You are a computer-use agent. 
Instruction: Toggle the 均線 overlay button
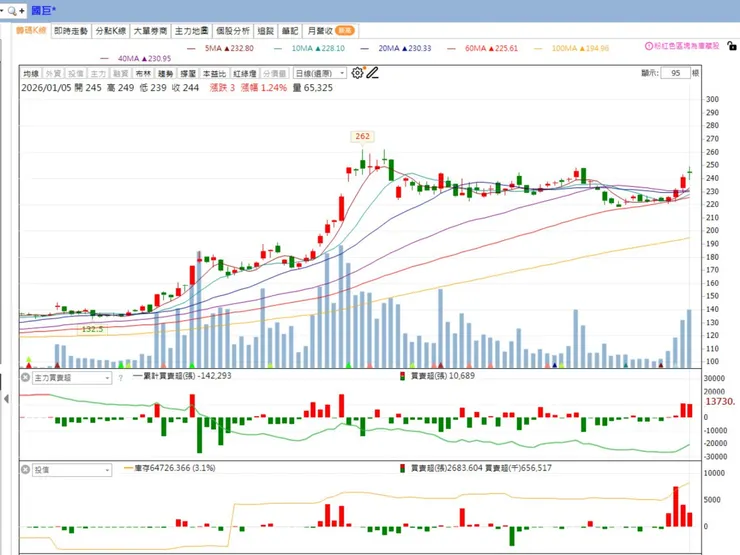tap(31, 74)
